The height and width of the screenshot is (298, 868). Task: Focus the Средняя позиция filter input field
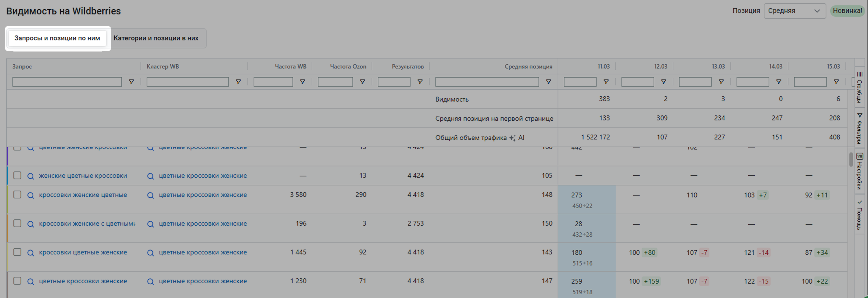point(487,82)
